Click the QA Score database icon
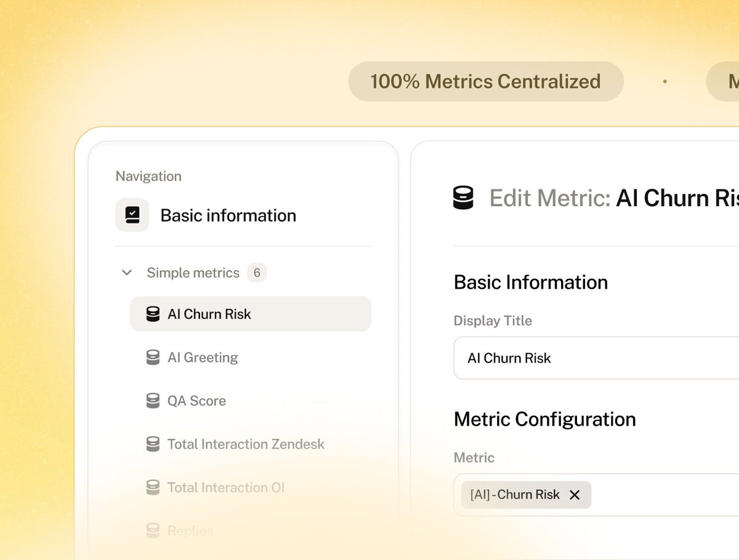739x560 pixels. (x=153, y=401)
